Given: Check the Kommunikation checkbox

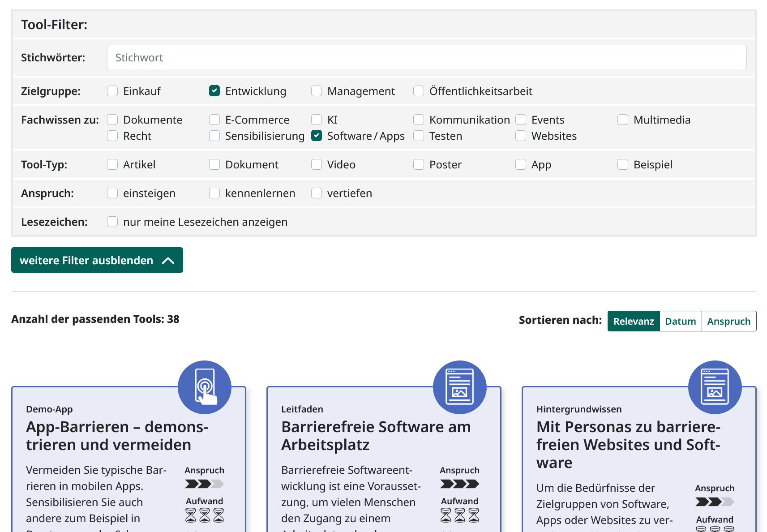Looking at the screenshot, I should (x=419, y=120).
